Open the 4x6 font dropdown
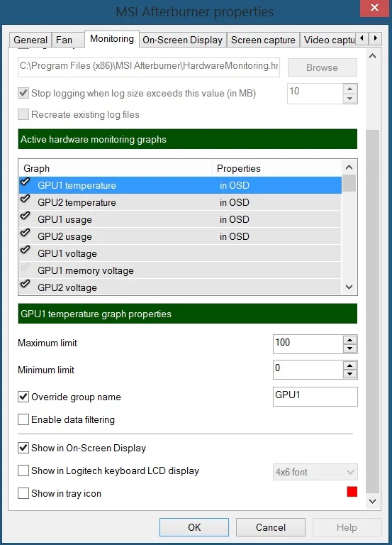The height and width of the screenshot is (545, 392). pos(315,472)
